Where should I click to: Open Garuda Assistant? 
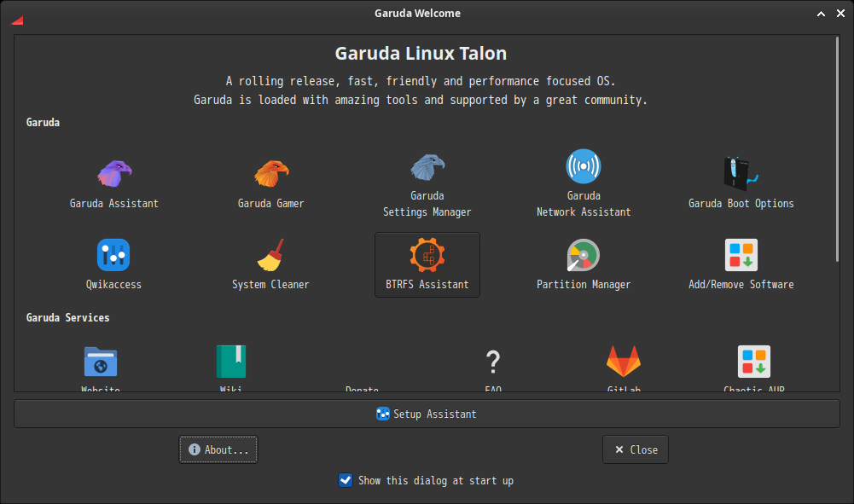[113, 184]
